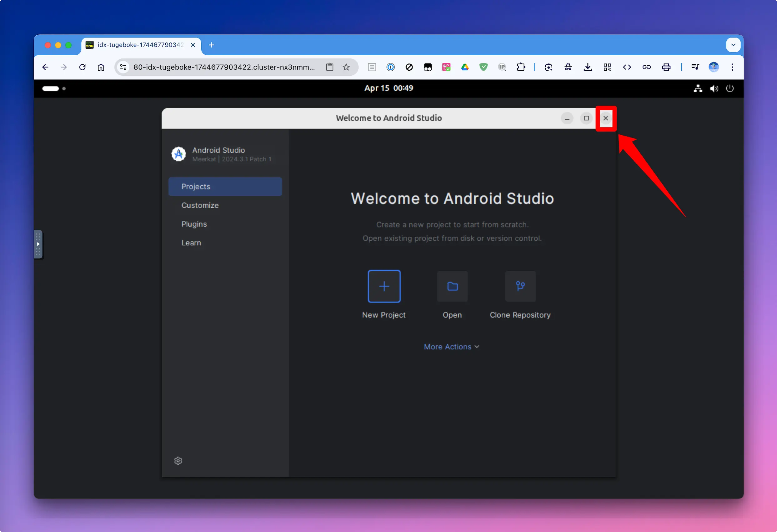This screenshot has width=777, height=532.
Task: Bookmark this page with the star icon
Action: pyautogui.click(x=346, y=67)
